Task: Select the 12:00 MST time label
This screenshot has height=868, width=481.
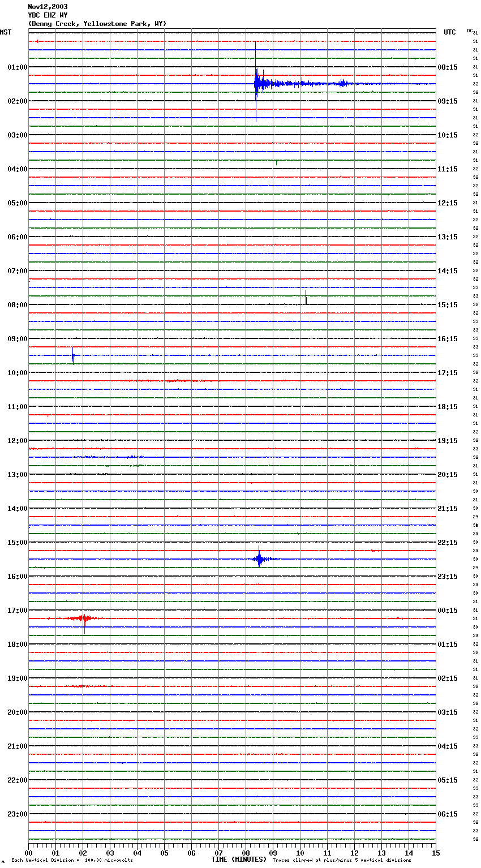Action: click(x=17, y=440)
